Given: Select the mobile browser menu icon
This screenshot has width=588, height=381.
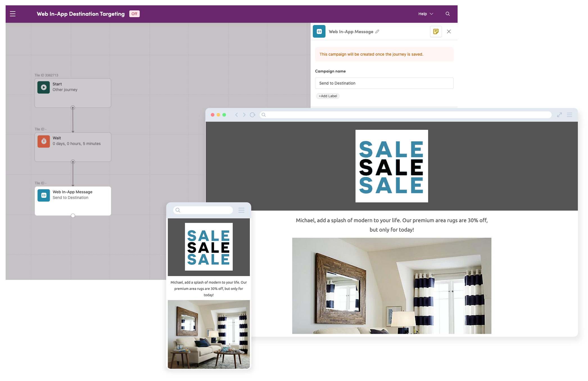Looking at the screenshot, I should point(242,210).
